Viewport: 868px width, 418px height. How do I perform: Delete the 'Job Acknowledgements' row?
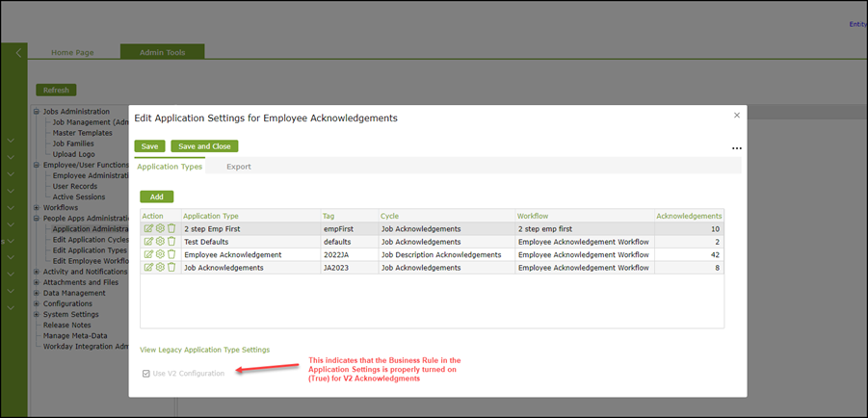pos(171,268)
